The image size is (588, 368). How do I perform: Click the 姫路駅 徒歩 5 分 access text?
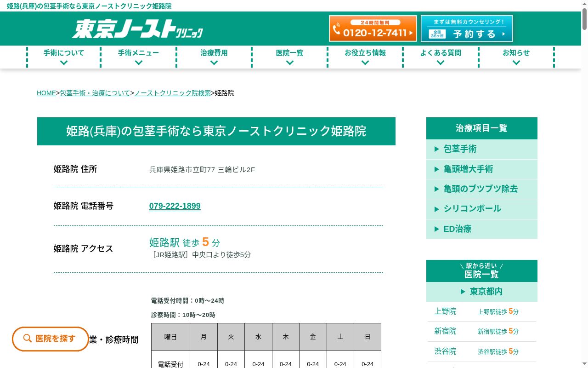click(x=185, y=242)
